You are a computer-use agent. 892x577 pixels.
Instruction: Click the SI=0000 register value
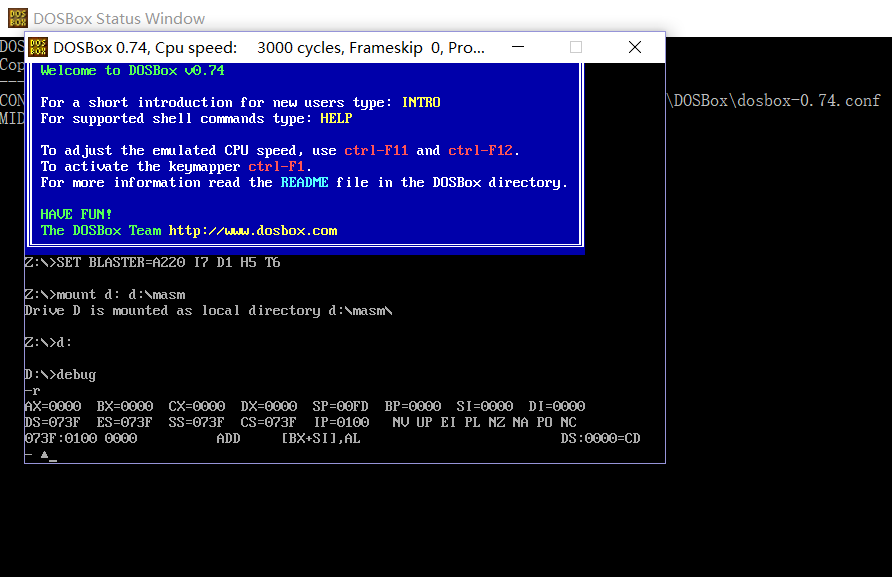pyautogui.click(x=485, y=406)
